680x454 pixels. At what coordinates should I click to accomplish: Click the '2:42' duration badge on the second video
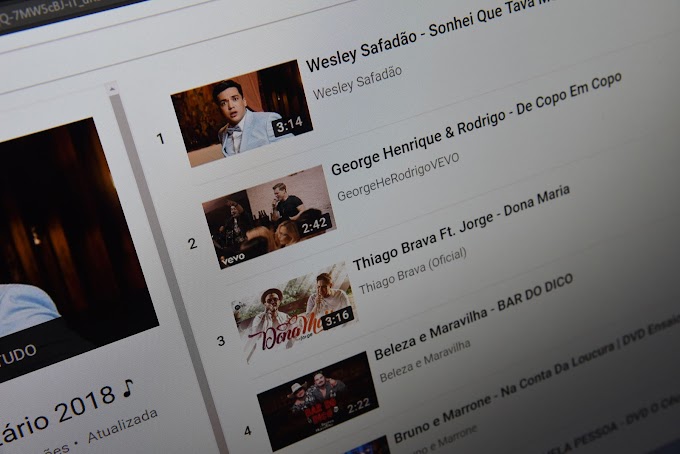(314, 225)
